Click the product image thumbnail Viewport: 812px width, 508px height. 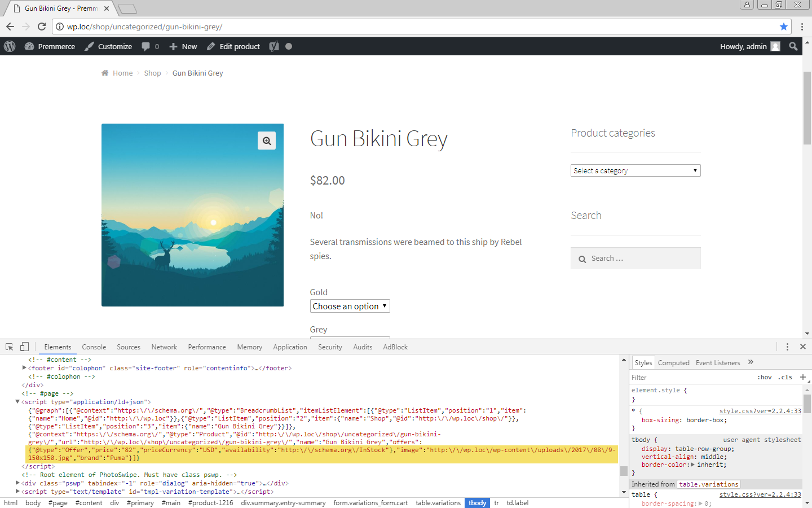[x=192, y=215]
